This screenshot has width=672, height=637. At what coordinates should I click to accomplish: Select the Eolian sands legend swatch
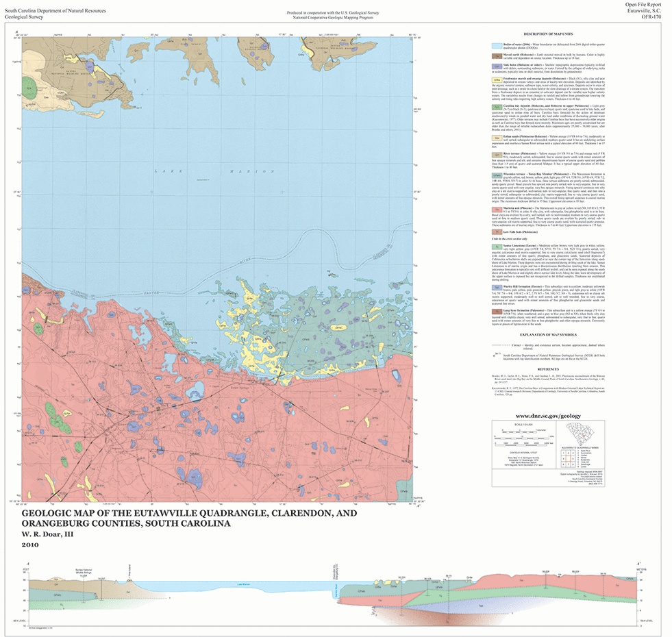click(497, 136)
